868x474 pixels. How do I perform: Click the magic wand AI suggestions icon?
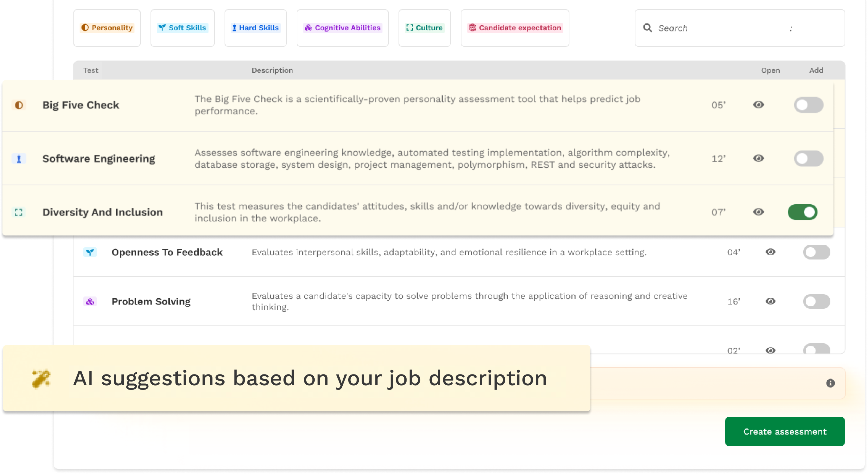tap(41, 378)
